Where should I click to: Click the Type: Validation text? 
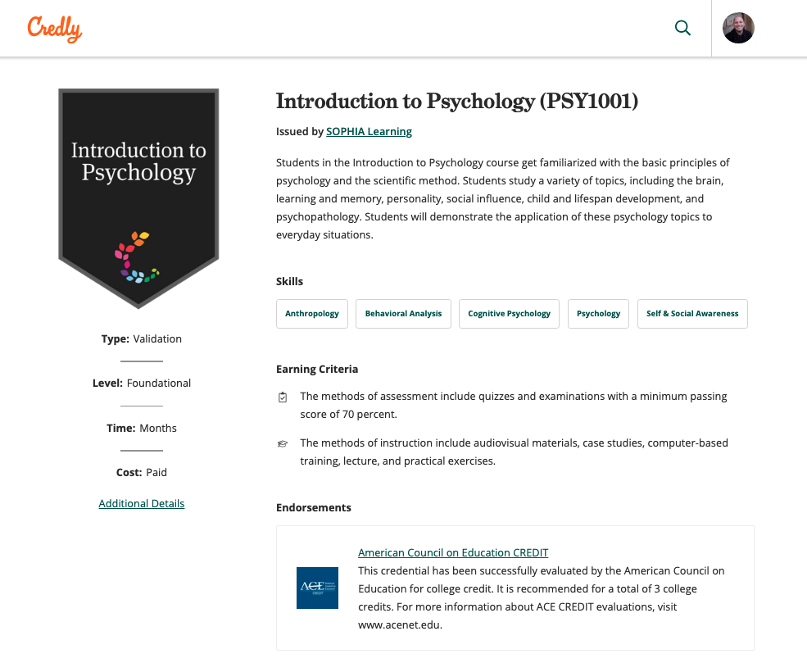coord(142,338)
